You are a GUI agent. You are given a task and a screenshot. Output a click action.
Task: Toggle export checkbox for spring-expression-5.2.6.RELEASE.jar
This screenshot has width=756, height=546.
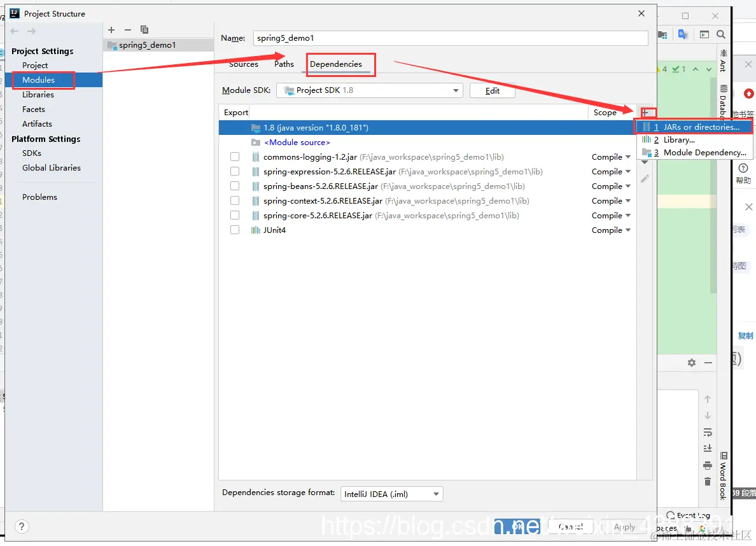235,171
